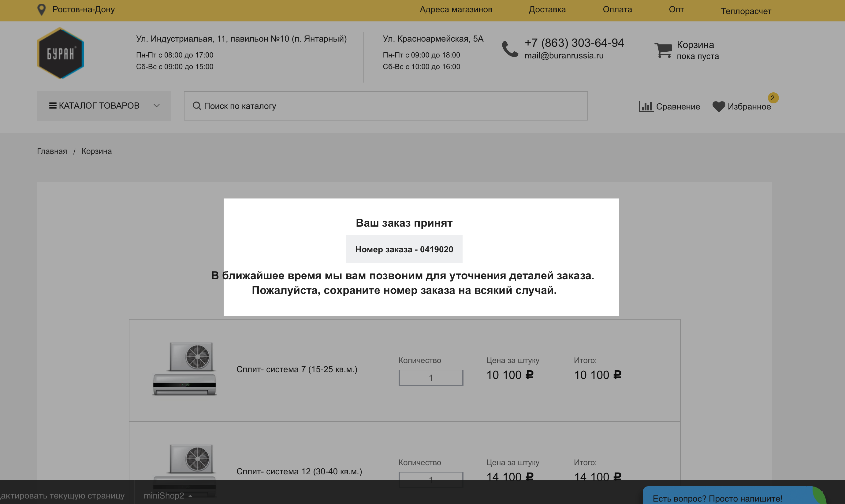This screenshot has width=845, height=504.
Task: Open Избранное heart icon
Action: (718, 107)
